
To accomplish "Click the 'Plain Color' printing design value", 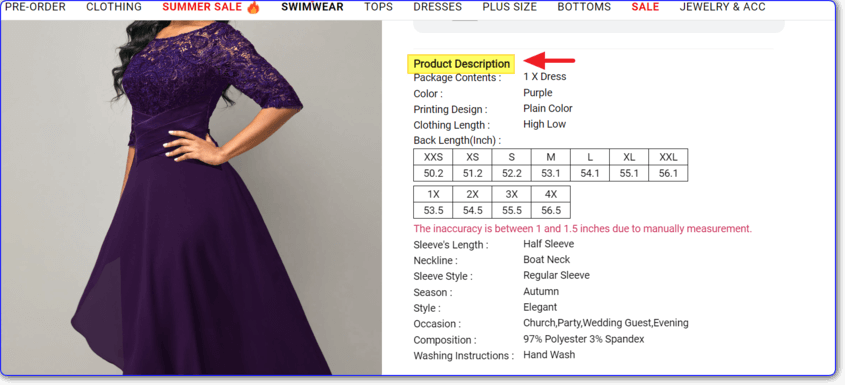I will (548, 108).
